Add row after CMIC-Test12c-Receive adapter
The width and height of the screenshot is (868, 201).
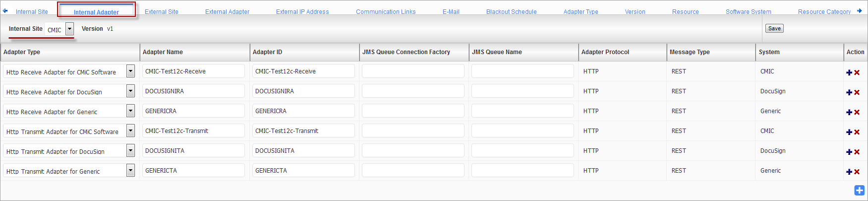(849, 72)
